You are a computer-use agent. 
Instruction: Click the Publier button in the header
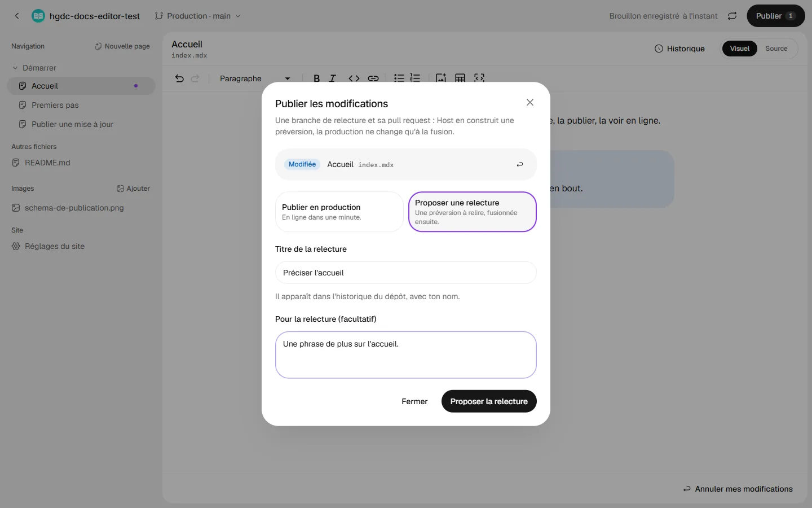pyautogui.click(x=776, y=16)
